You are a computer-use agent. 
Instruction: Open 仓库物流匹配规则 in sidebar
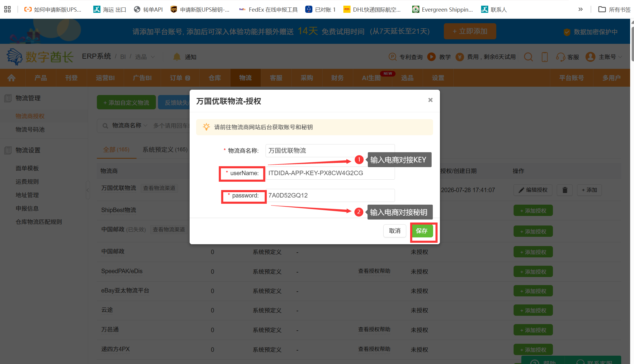click(x=39, y=222)
